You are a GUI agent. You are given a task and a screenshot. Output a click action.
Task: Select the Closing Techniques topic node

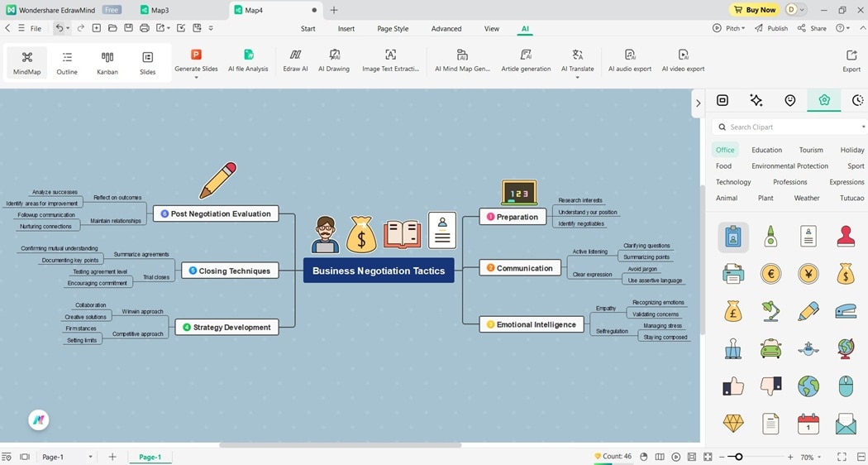coord(230,271)
